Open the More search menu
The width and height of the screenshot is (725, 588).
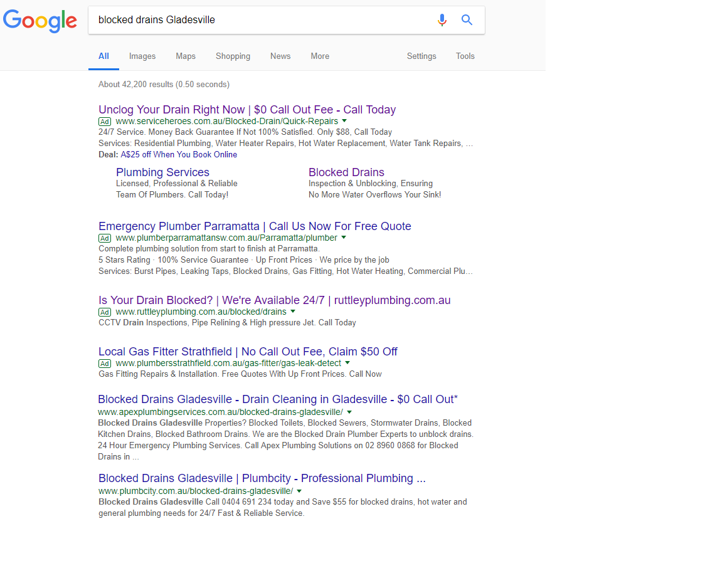[320, 56]
